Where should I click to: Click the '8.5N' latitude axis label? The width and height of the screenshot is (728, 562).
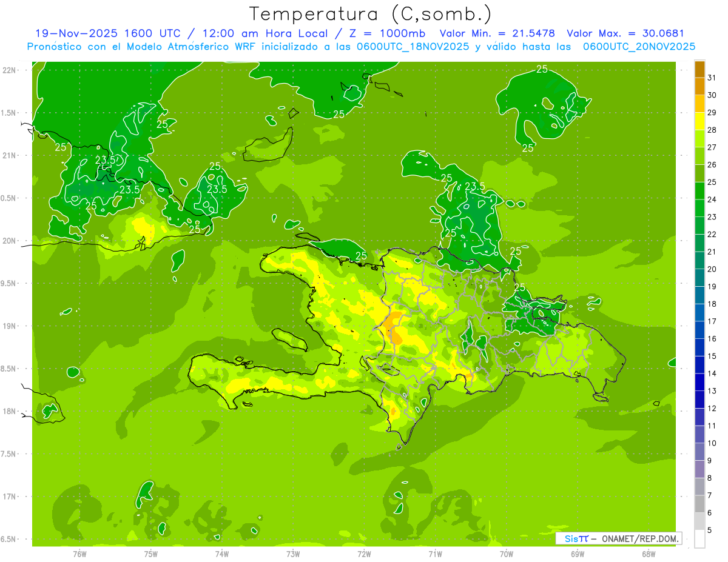pos(9,369)
